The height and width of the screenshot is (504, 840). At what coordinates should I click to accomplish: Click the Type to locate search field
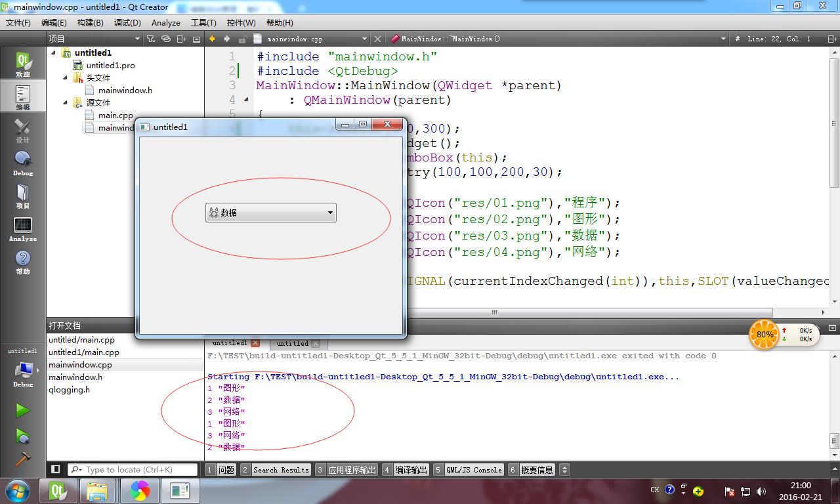[x=133, y=470]
